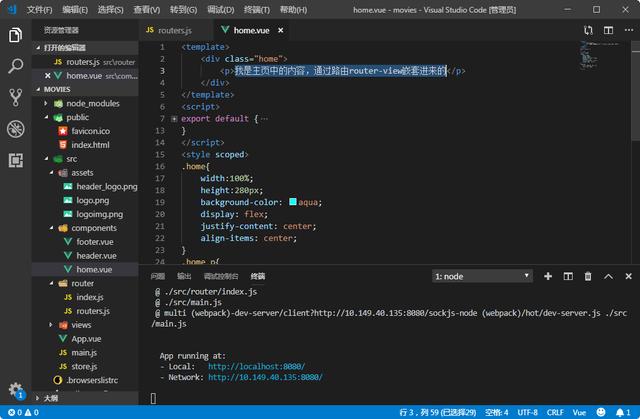Image resolution: width=640 pixels, height=419 pixels.
Task: Split the editor with the split icon
Action: pos(608,30)
